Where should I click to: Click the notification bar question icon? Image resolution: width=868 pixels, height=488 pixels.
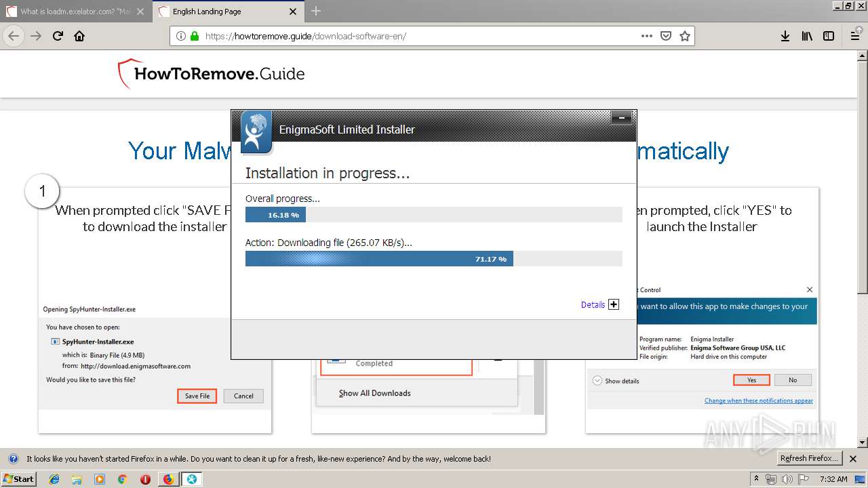point(14,459)
